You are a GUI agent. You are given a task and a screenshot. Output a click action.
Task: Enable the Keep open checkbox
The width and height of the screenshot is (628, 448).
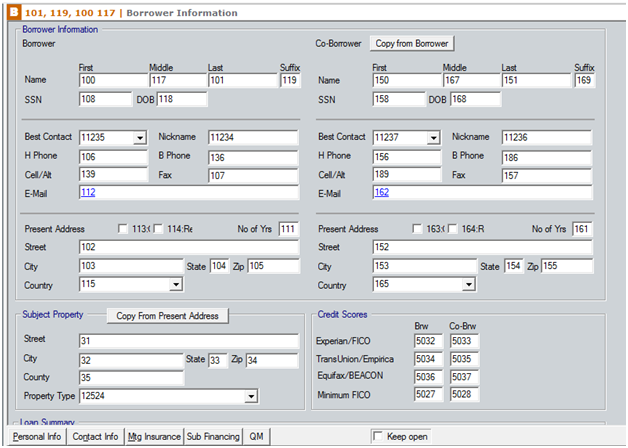click(377, 437)
